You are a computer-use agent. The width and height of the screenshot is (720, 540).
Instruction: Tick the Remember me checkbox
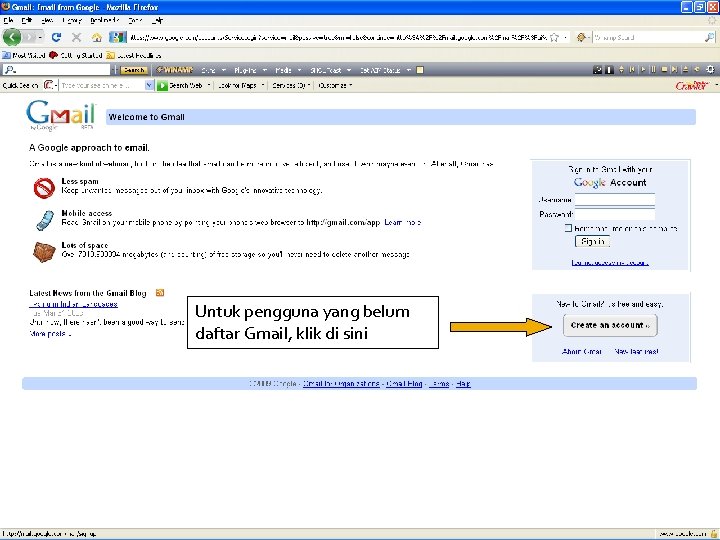[x=568, y=228]
